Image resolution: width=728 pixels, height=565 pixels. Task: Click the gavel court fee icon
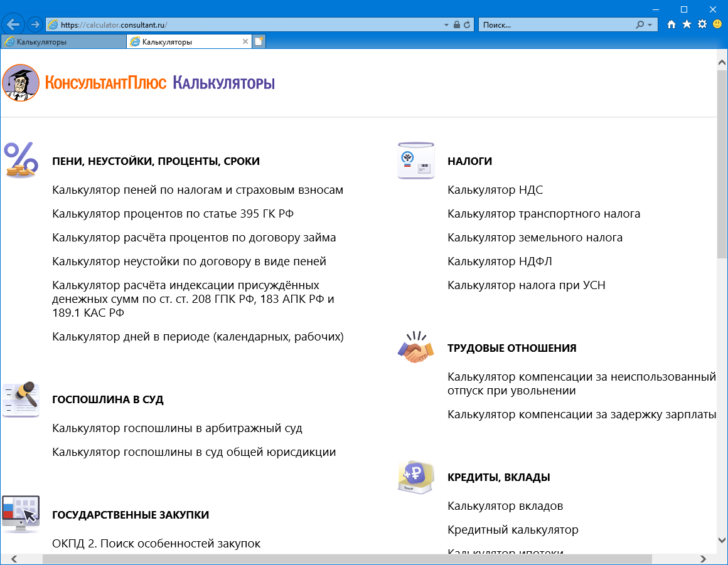pyautogui.click(x=21, y=399)
